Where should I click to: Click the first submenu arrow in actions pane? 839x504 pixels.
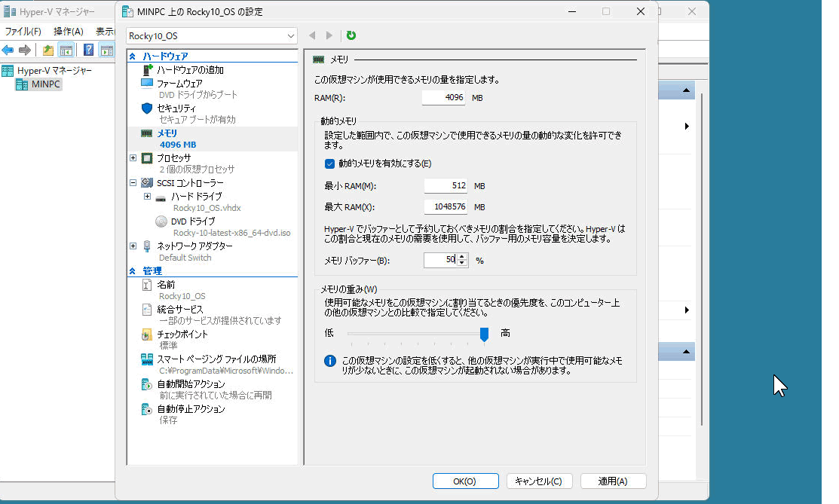pyautogui.click(x=687, y=127)
